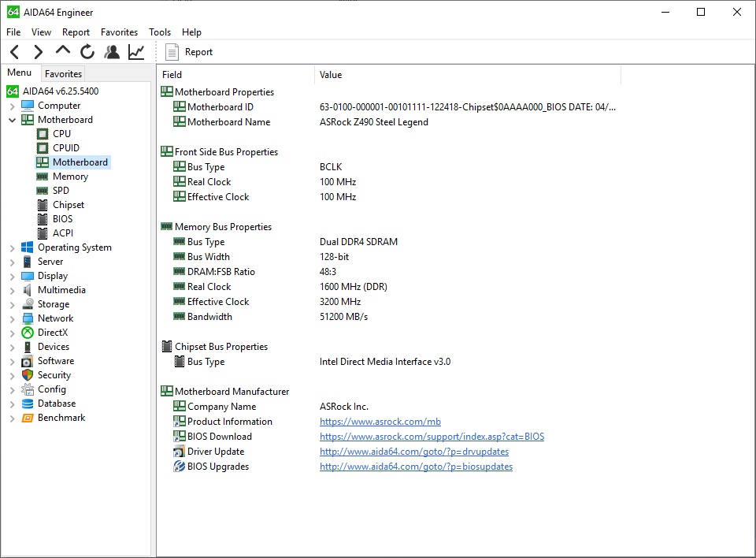Screen dimensions: 756x558
Task: Click the Multimedia speaker icon
Action: click(28, 289)
